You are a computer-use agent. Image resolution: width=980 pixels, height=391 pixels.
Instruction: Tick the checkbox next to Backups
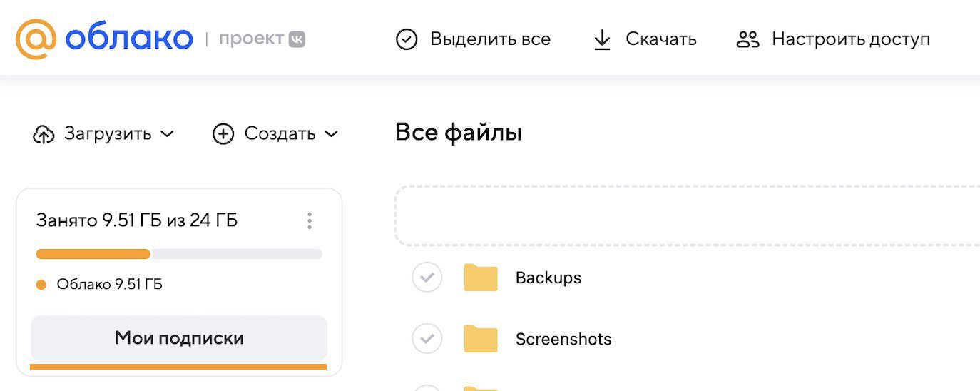pyautogui.click(x=427, y=278)
